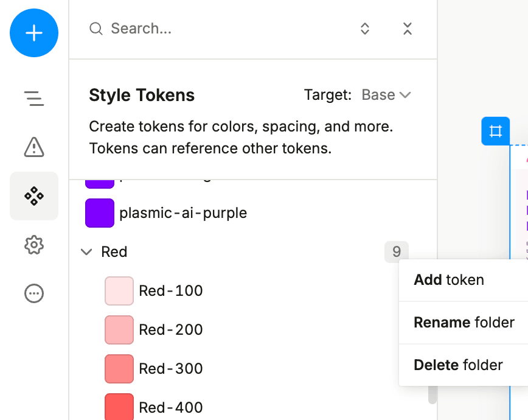Select Rename folder menu entry
Viewport: 528px width, 420px height.
464,322
